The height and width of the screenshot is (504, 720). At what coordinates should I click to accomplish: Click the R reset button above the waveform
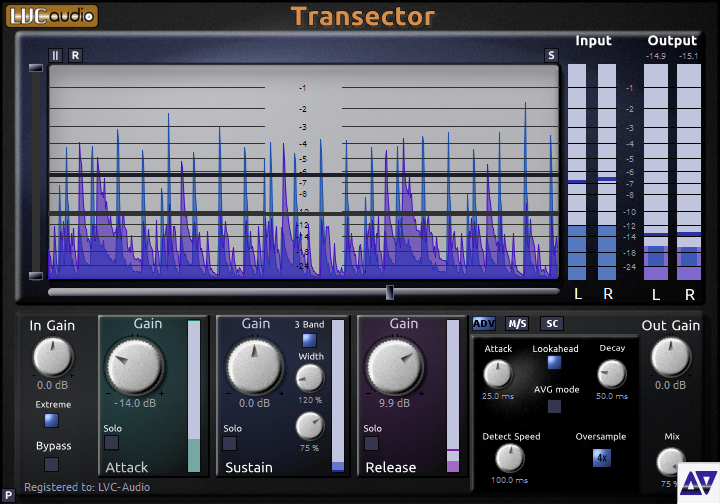point(75,56)
